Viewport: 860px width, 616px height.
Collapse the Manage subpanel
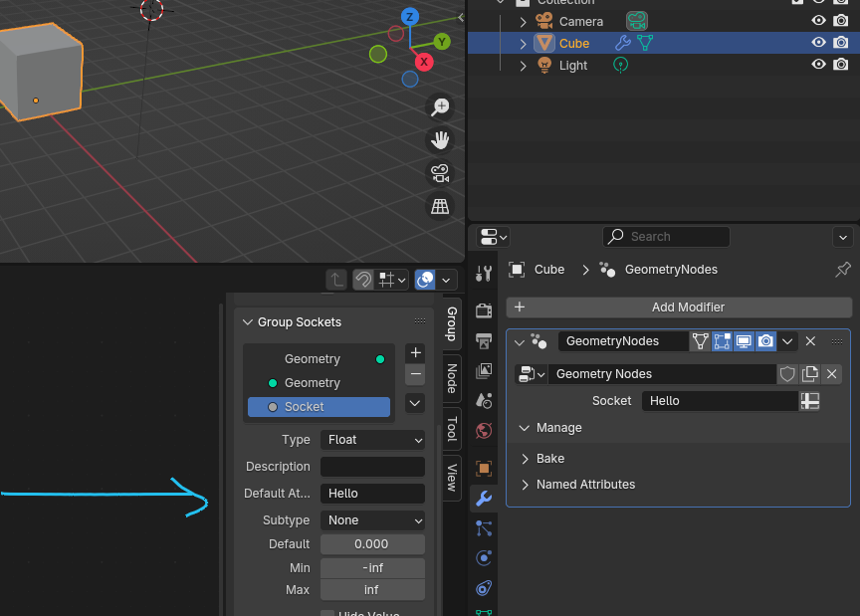click(525, 428)
